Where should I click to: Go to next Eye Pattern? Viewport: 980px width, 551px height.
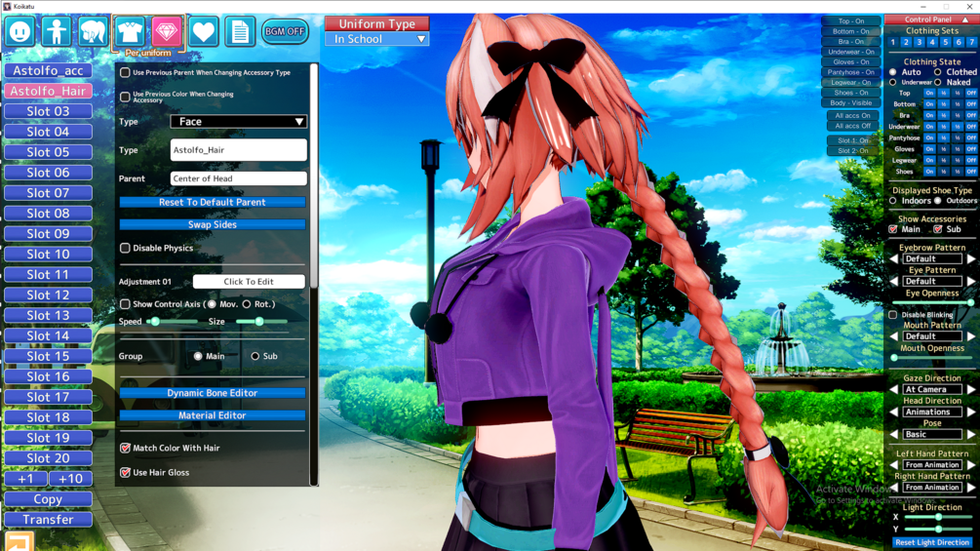click(971, 281)
